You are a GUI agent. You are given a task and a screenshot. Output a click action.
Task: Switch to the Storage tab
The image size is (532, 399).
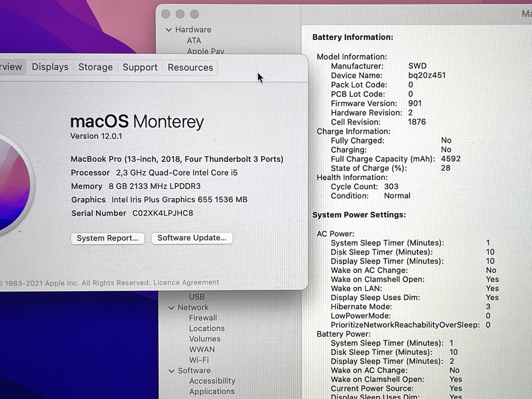tap(95, 67)
